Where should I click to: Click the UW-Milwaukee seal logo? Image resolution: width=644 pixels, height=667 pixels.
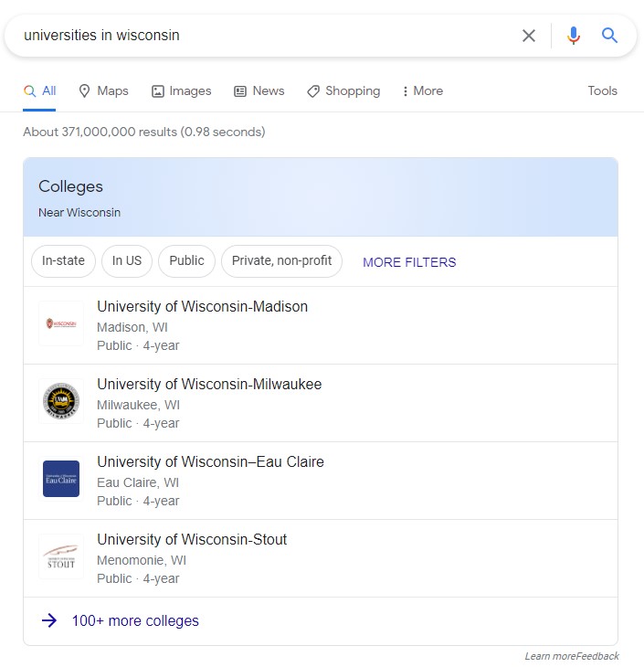61,401
